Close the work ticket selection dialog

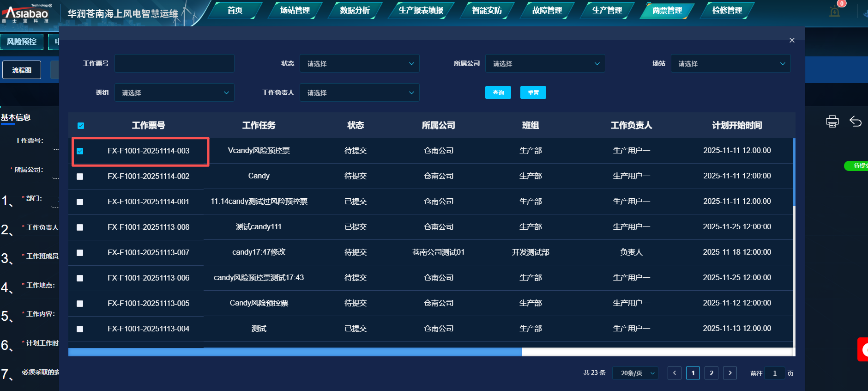pyautogui.click(x=792, y=40)
